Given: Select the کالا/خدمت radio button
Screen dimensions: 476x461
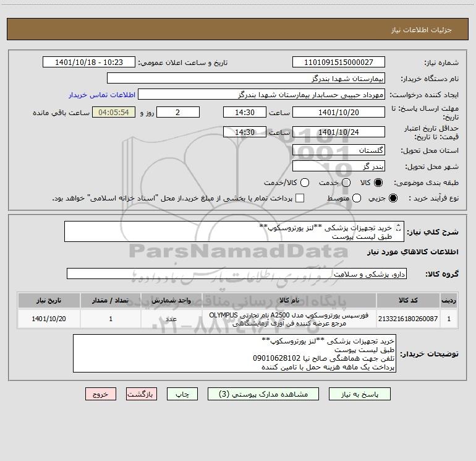Looking at the screenshot, I should (305, 183).
